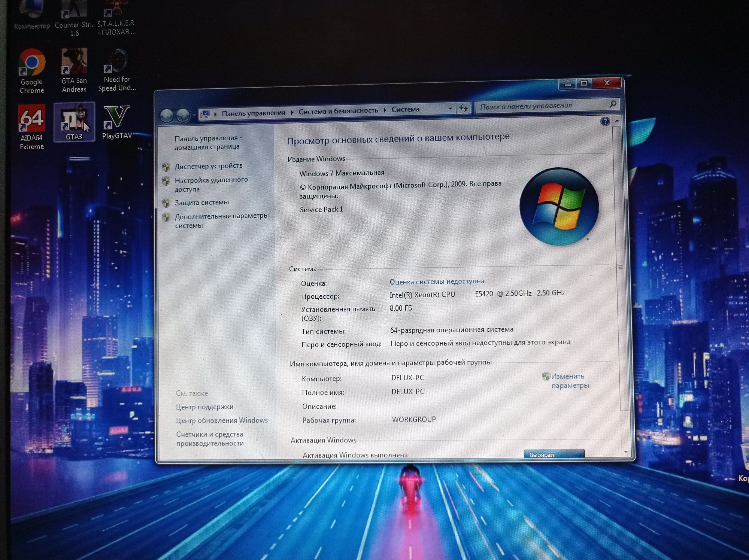749x560 pixels.
Task: Click shield icon next to Диспетчер устройств
Action: tap(166, 167)
